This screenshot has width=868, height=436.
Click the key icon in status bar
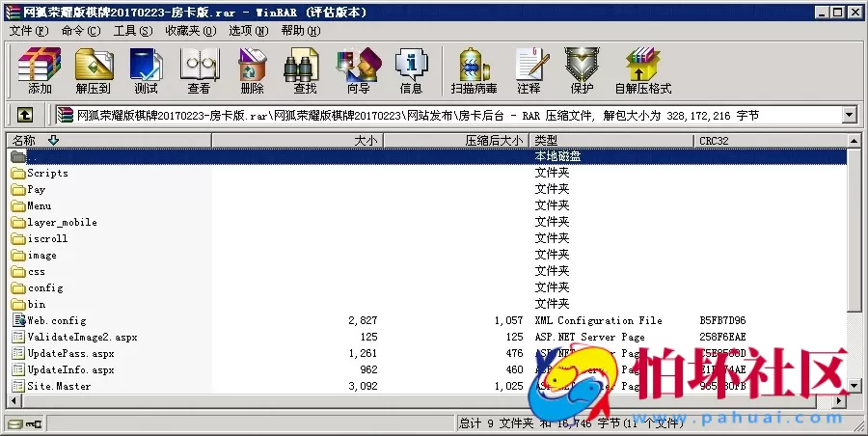34,423
